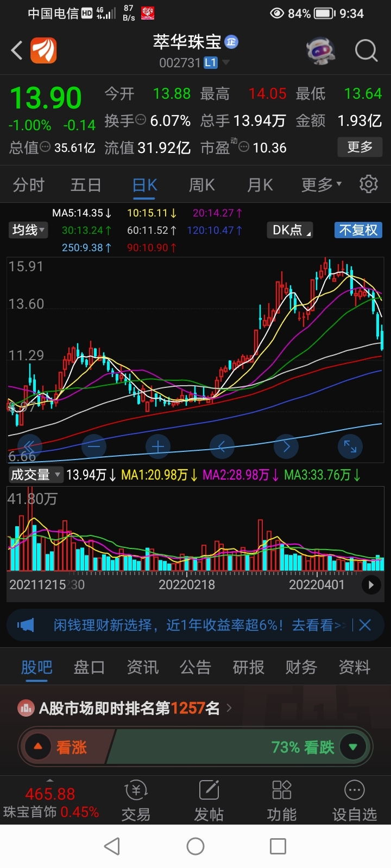The height and width of the screenshot is (868, 391).
Task: Tap the info icon next to 换手
Action: (140, 120)
